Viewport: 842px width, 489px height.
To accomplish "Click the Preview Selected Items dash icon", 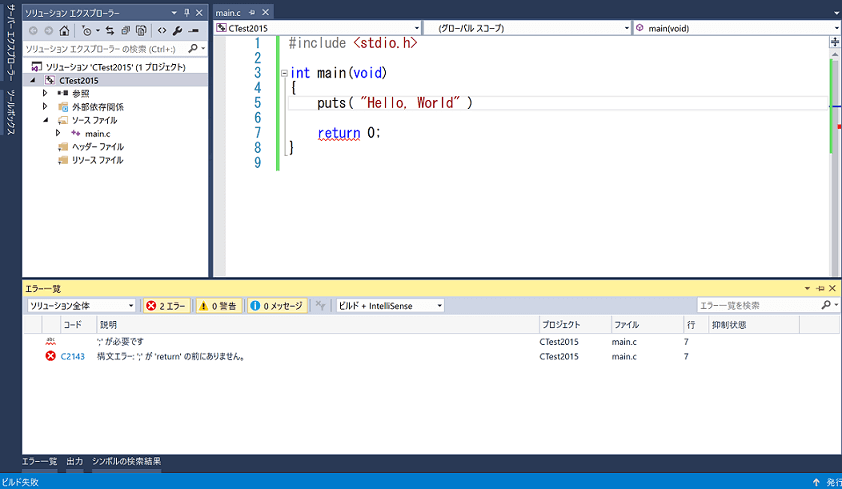I will tap(194, 31).
